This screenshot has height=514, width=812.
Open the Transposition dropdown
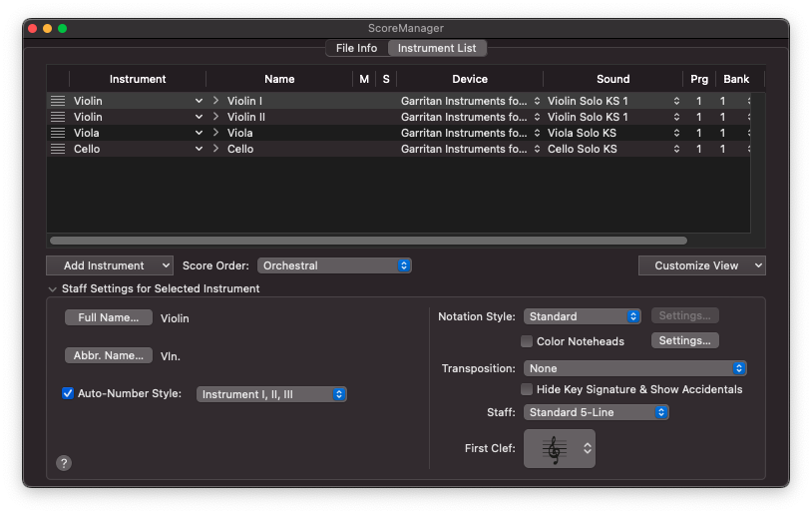(634, 368)
